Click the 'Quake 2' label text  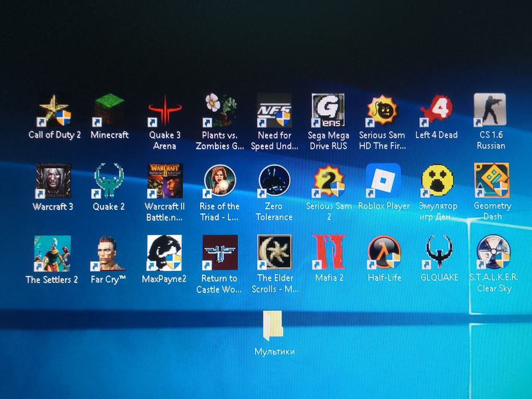coord(108,206)
